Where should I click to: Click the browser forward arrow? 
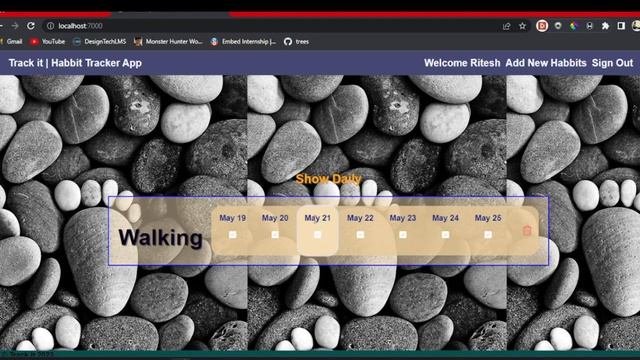(x=15, y=26)
